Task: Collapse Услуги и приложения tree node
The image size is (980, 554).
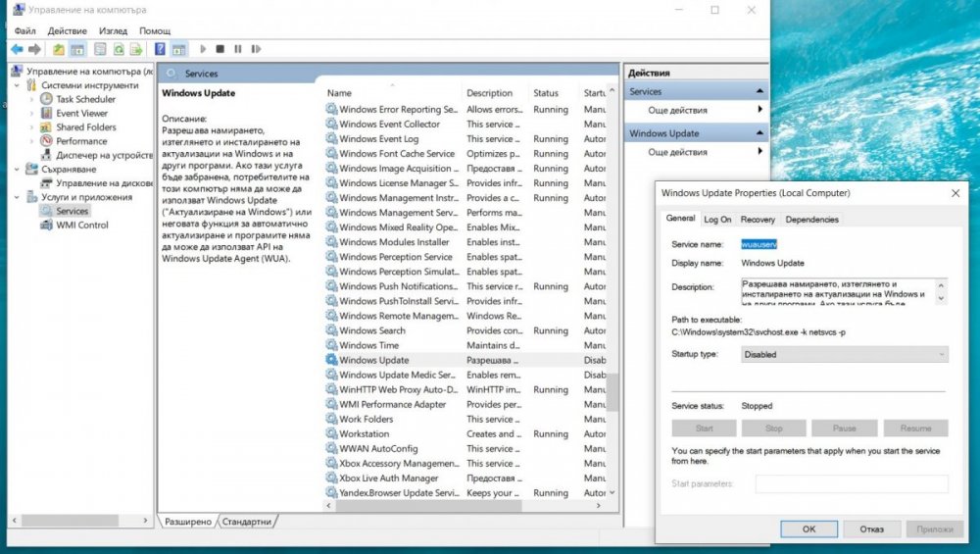Action: (x=18, y=197)
